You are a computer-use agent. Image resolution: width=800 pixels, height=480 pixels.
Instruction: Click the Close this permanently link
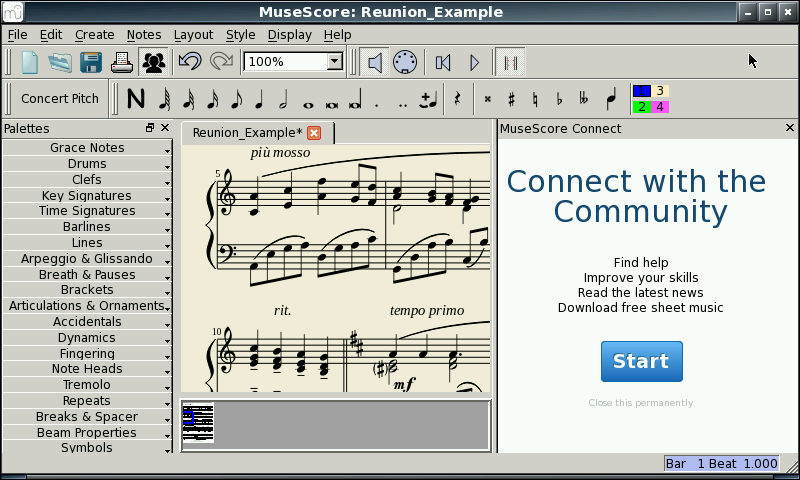click(640, 402)
